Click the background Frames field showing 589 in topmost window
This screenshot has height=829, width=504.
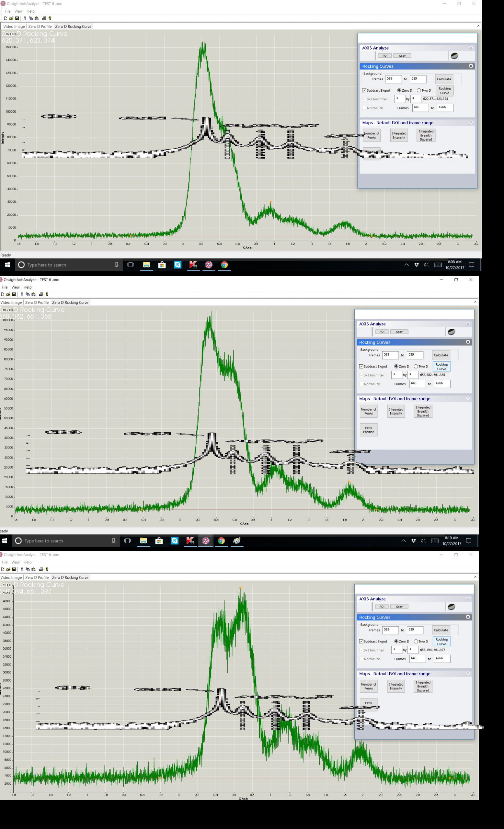click(393, 79)
